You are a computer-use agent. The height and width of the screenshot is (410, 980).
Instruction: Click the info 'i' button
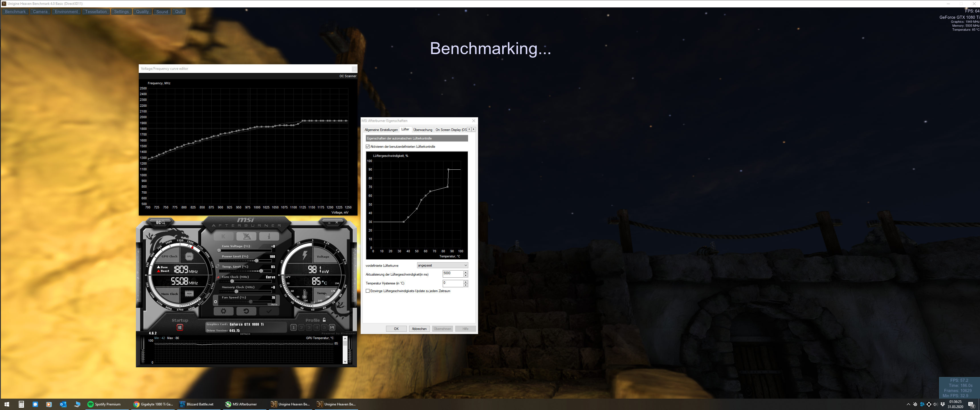269,237
